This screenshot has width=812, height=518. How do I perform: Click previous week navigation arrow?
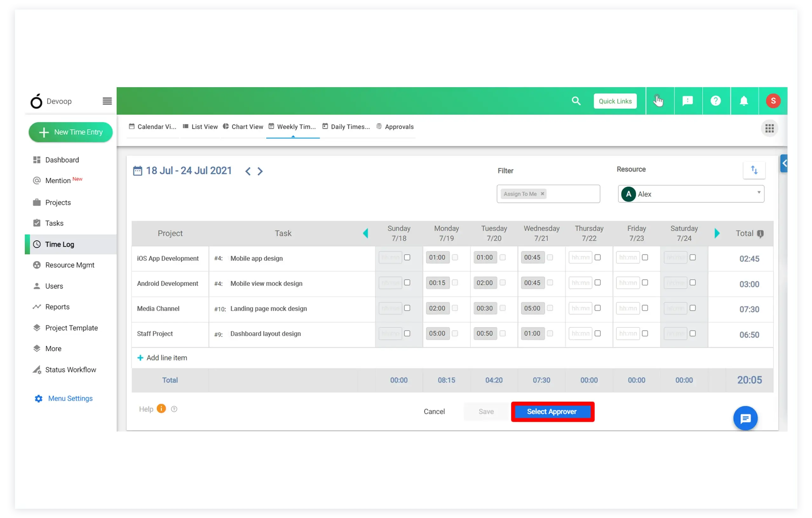tap(247, 171)
